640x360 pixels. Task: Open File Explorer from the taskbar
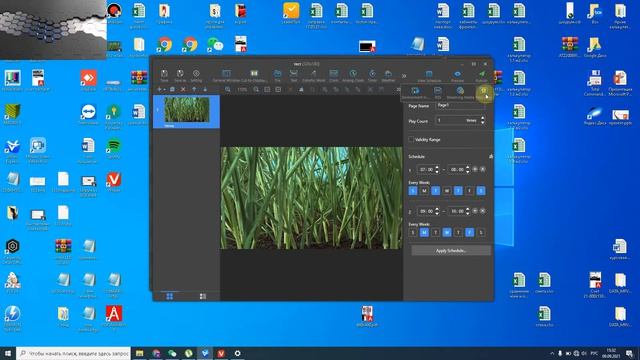coord(140,353)
